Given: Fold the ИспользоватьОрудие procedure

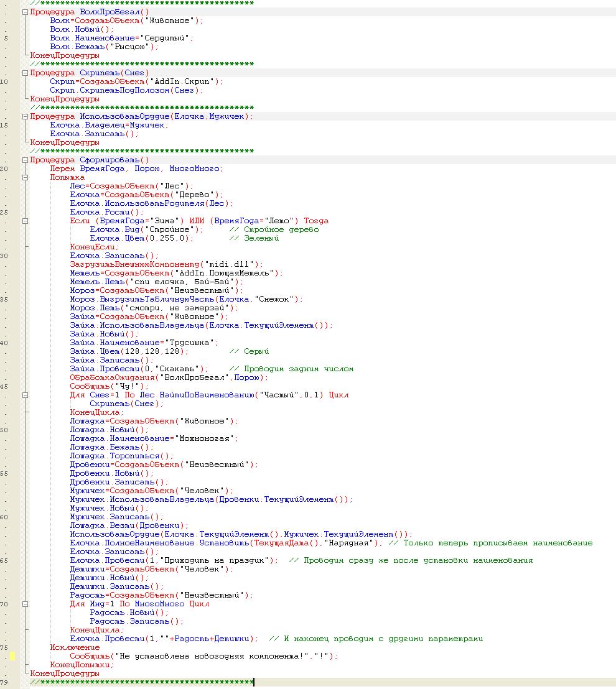Looking at the screenshot, I should pos(25,116).
